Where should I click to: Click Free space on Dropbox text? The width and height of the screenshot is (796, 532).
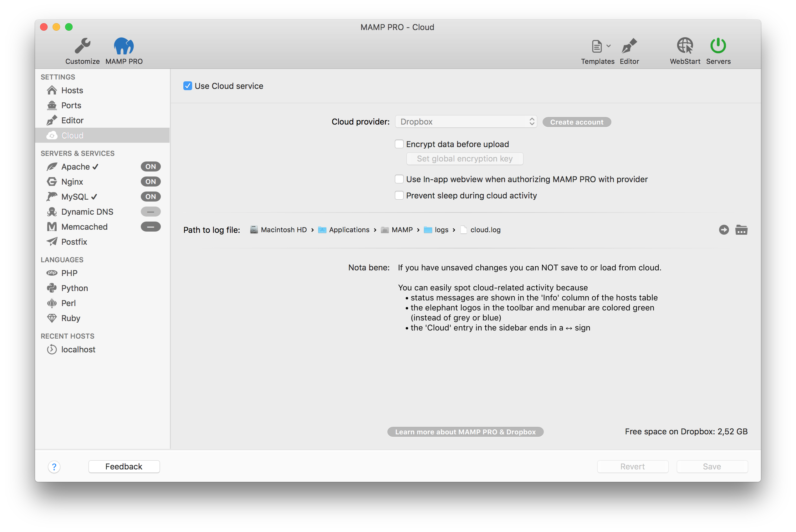tap(686, 432)
